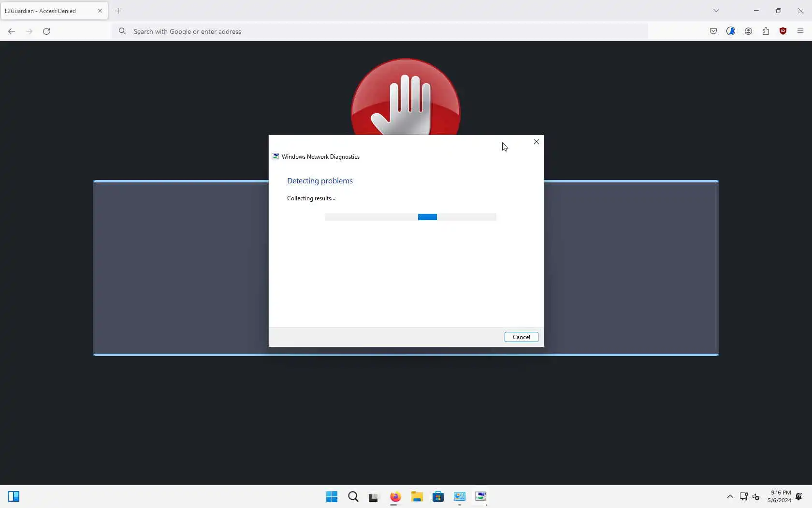Expand the List all tabs dropdown
The height and width of the screenshot is (508, 812).
tap(716, 11)
